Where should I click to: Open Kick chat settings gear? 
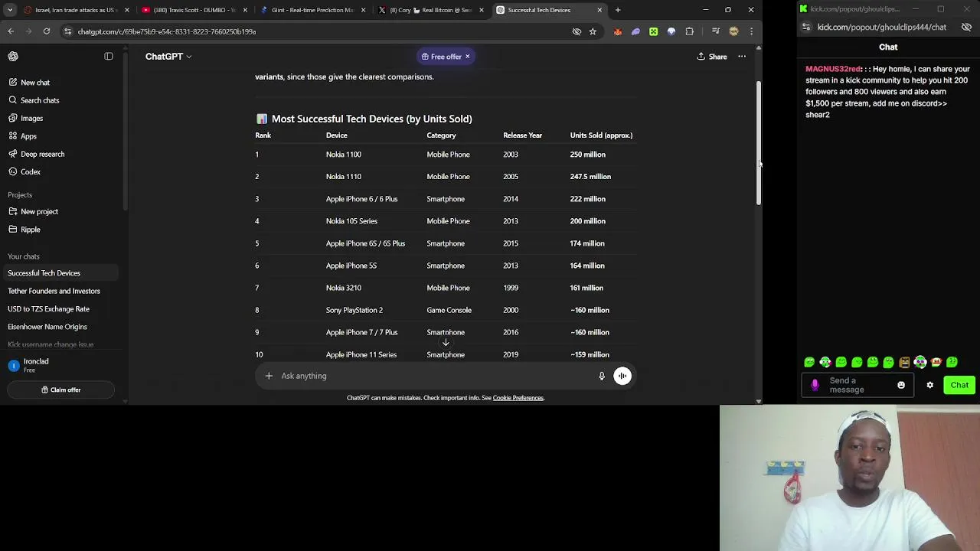[x=930, y=385]
